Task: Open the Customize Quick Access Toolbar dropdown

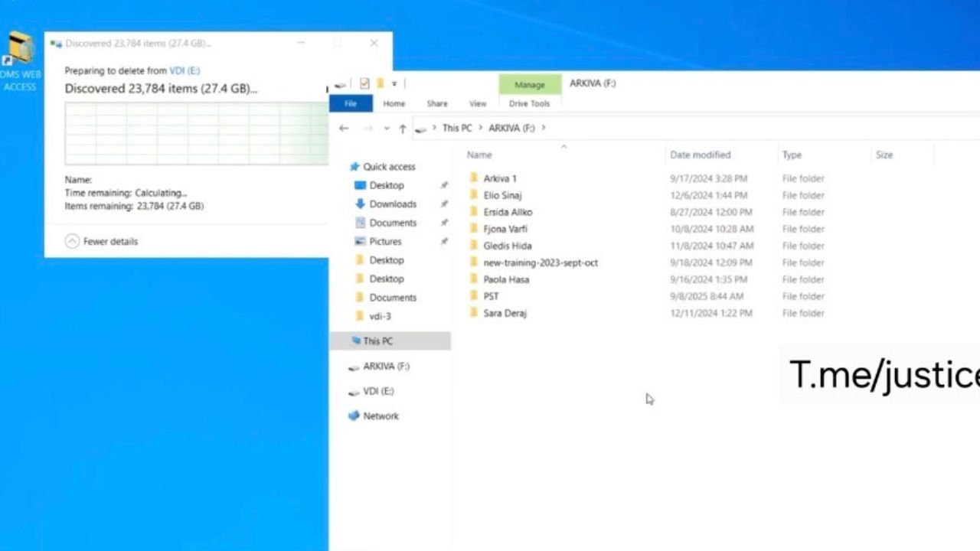Action: tap(394, 83)
